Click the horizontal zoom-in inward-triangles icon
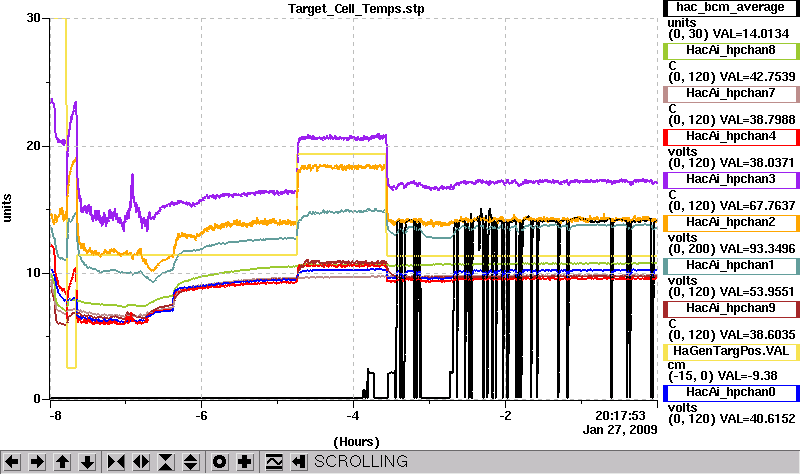Image resolution: width=800 pixels, height=474 pixels. tap(116, 462)
